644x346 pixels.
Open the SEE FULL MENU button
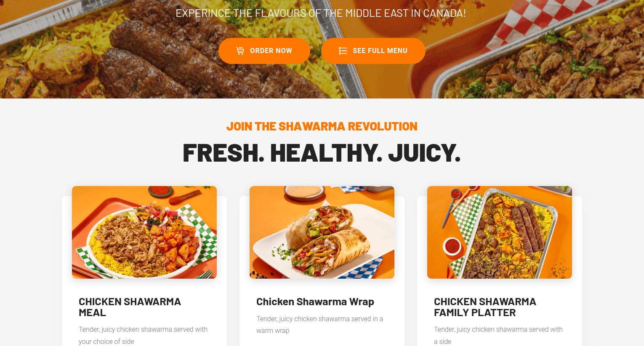(373, 51)
